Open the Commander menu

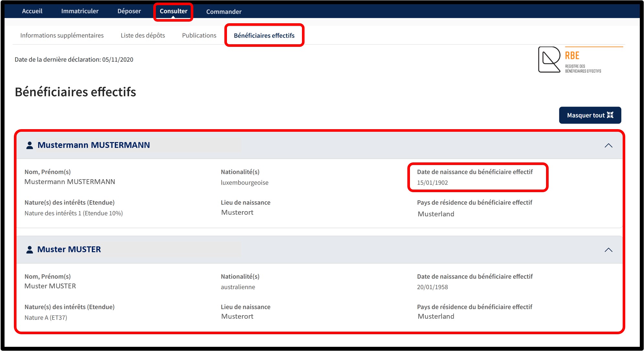[x=224, y=12]
